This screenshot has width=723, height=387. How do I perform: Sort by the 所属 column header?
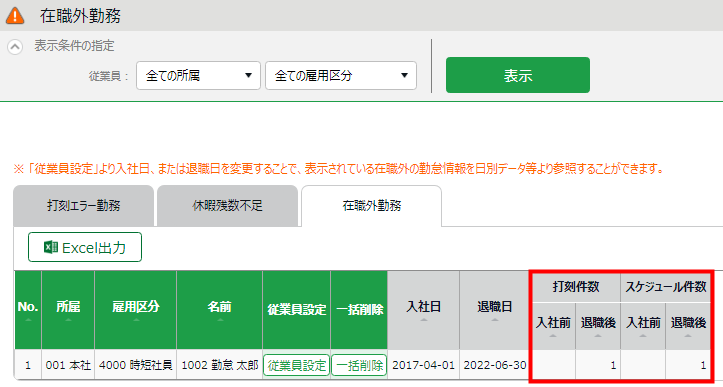pos(68,310)
